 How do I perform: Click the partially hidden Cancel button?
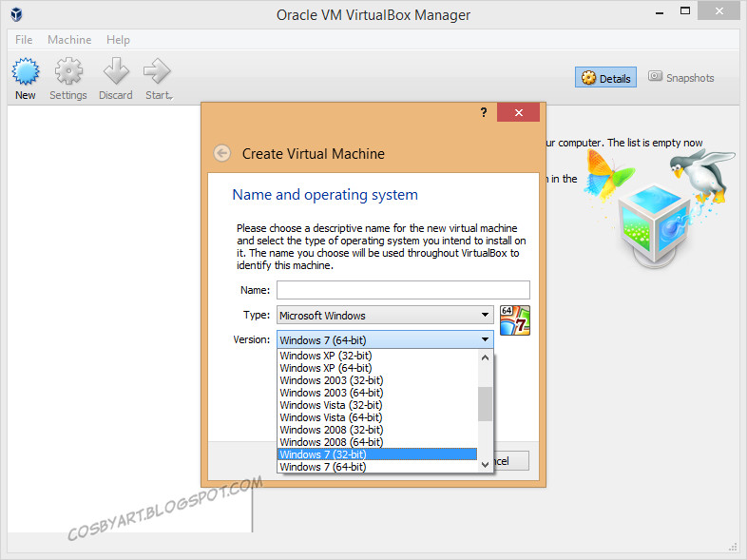click(511, 461)
